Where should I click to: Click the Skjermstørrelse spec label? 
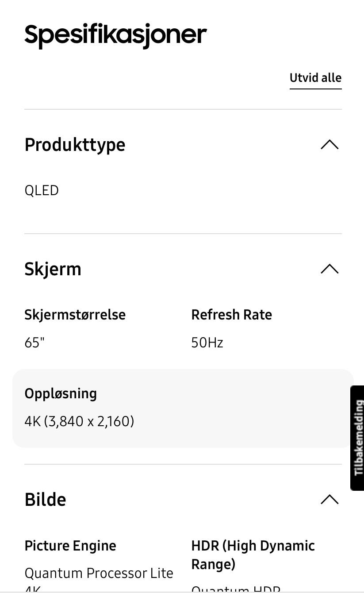[x=75, y=315]
